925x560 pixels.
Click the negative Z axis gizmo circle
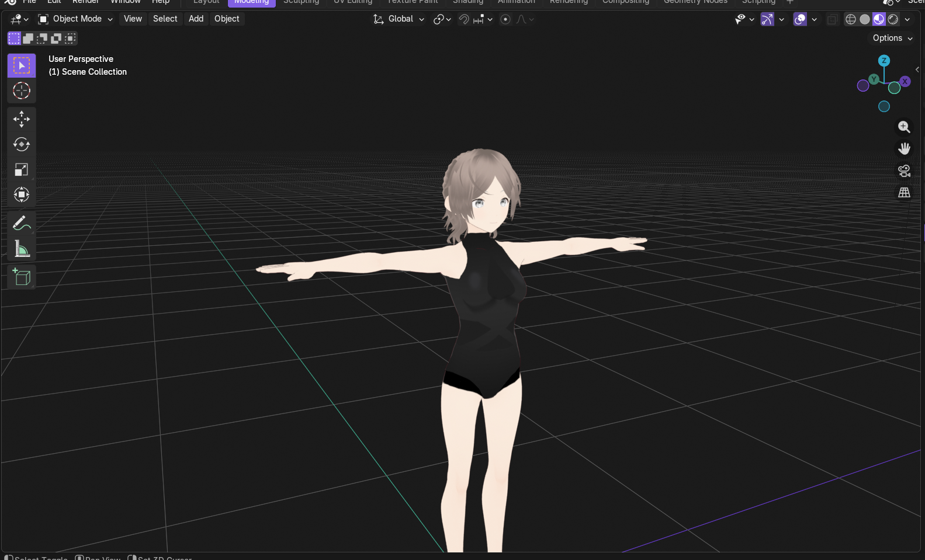coord(884,106)
